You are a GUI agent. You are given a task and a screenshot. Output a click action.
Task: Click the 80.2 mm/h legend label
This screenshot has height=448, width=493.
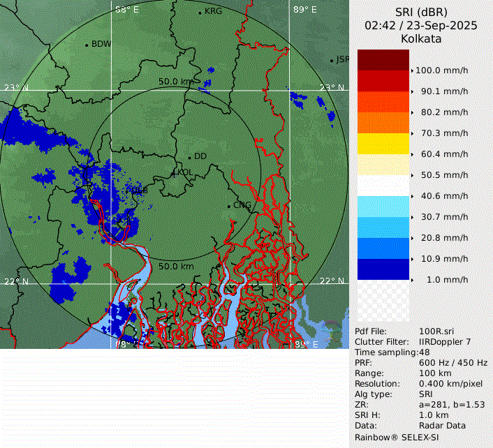(444, 112)
